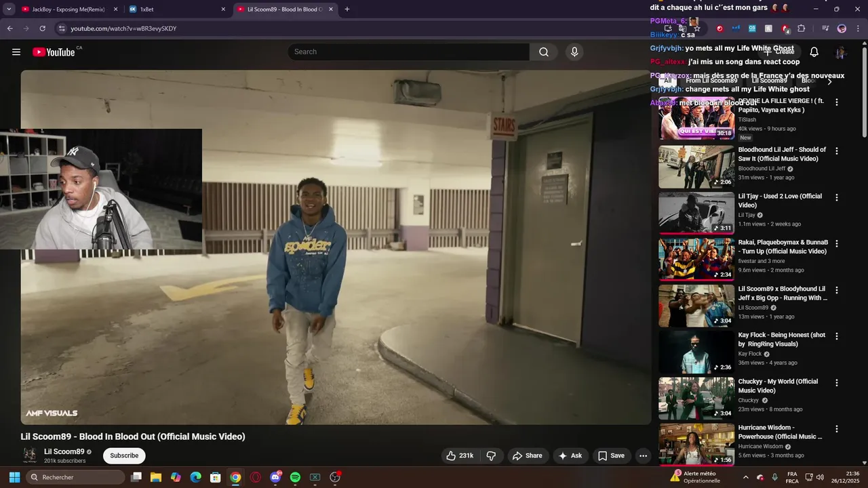
Task: Open options menu for Kay Flock Being Honest
Action: coord(837,336)
